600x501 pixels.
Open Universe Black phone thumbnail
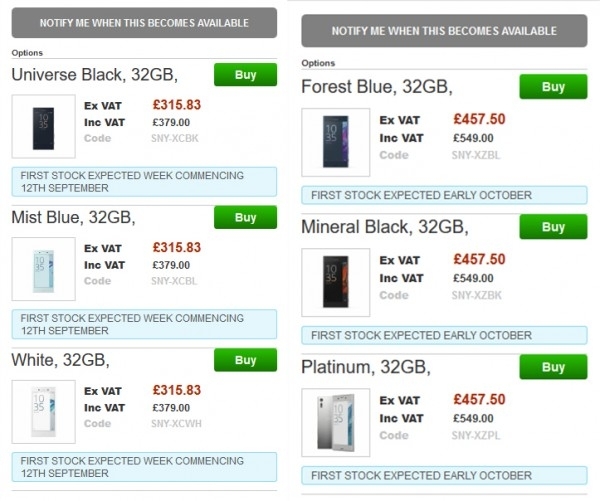tap(44, 127)
